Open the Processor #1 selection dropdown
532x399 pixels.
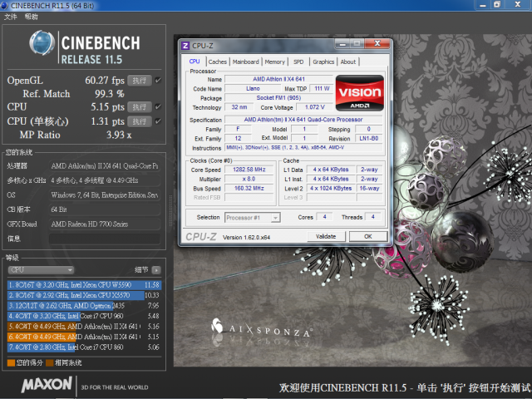(x=253, y=218)
